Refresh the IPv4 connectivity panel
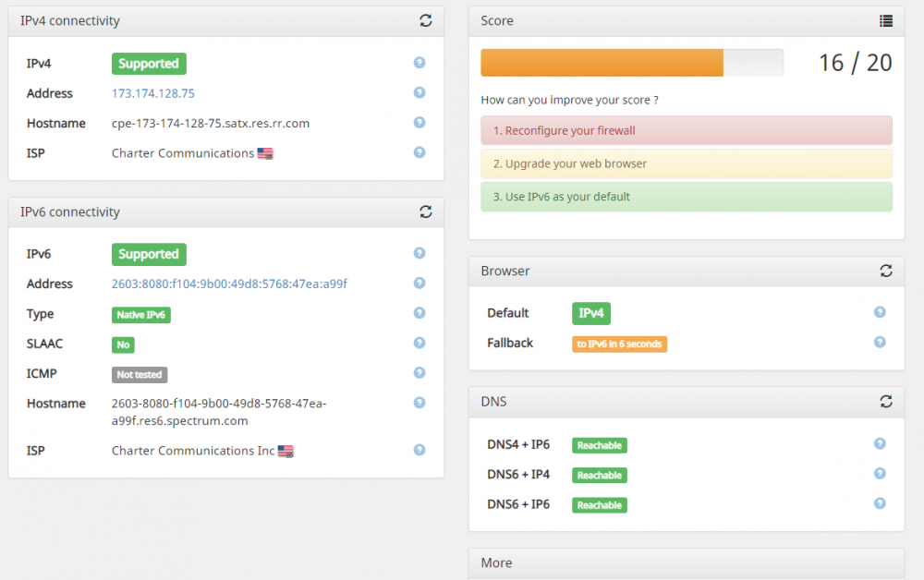 pyautogui.click(x=425, y=20)
